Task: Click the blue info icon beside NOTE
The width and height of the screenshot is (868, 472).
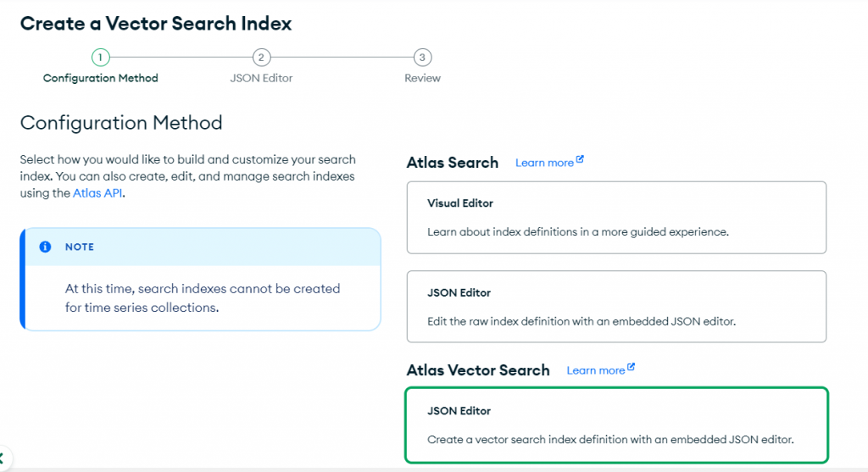Action: pyautogui.click(x=46, y=247)
